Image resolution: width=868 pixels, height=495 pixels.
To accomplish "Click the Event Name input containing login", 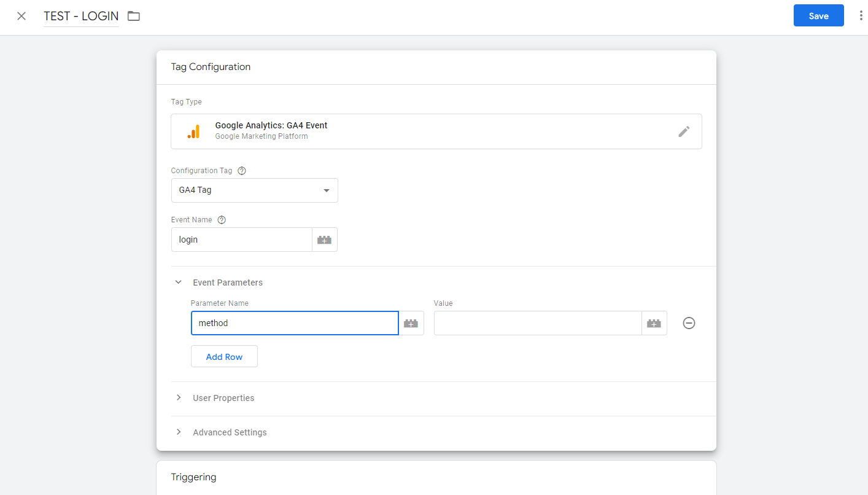I will click(241, 240).
